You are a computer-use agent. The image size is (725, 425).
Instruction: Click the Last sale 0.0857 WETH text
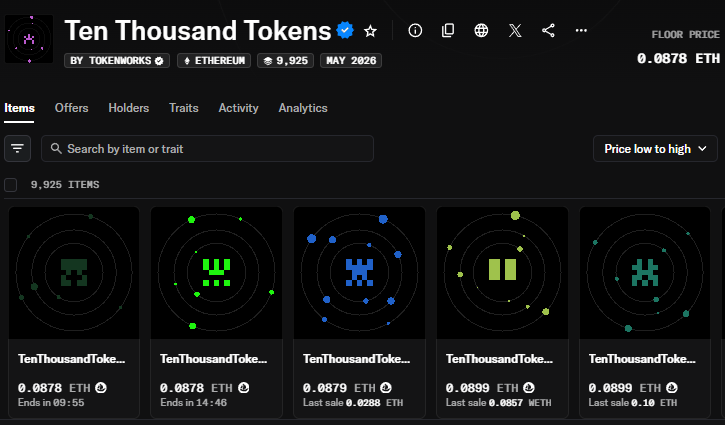click(x=498, y=403)
